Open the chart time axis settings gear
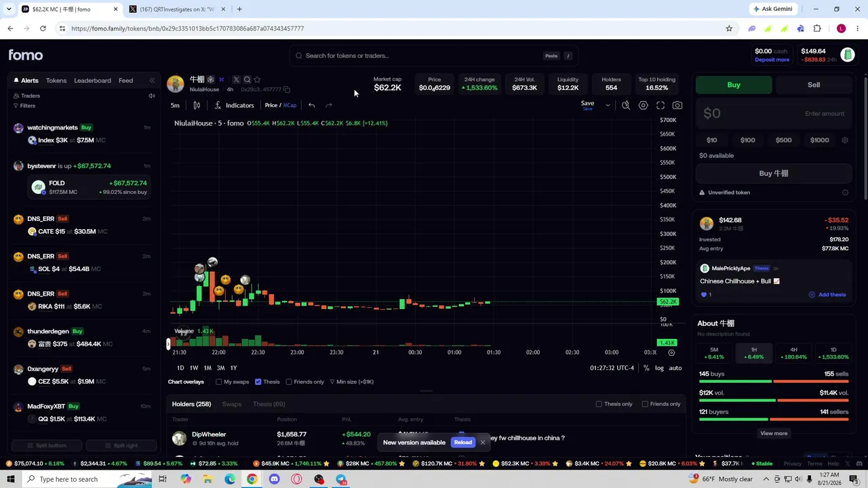Viewport: 868px width, 488px height. click(671, 352)
